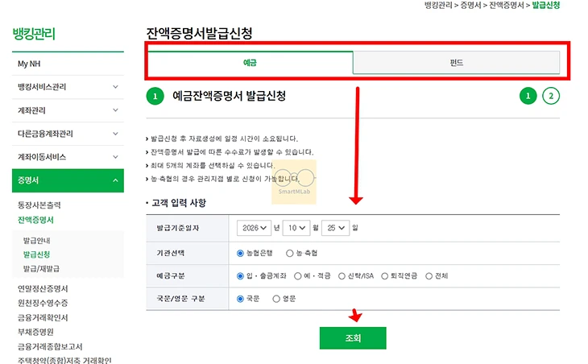Screen dimensions: 588x364
Task: Open the day dropdown showing 25
Action: (335, 228)
